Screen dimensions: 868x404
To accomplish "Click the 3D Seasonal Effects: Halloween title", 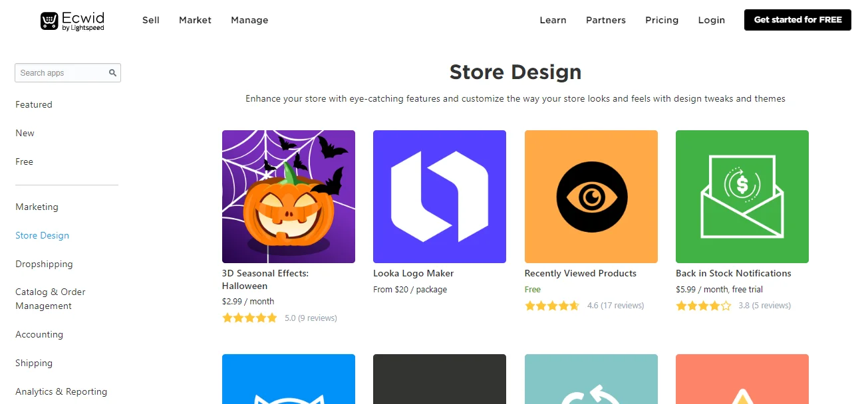I will tap(265, 280).
